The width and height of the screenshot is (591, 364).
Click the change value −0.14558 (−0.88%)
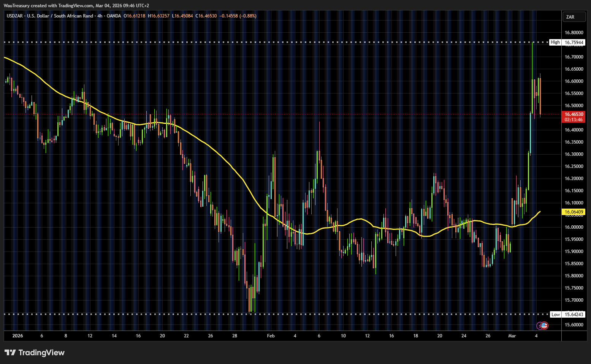tap(239, 16)
